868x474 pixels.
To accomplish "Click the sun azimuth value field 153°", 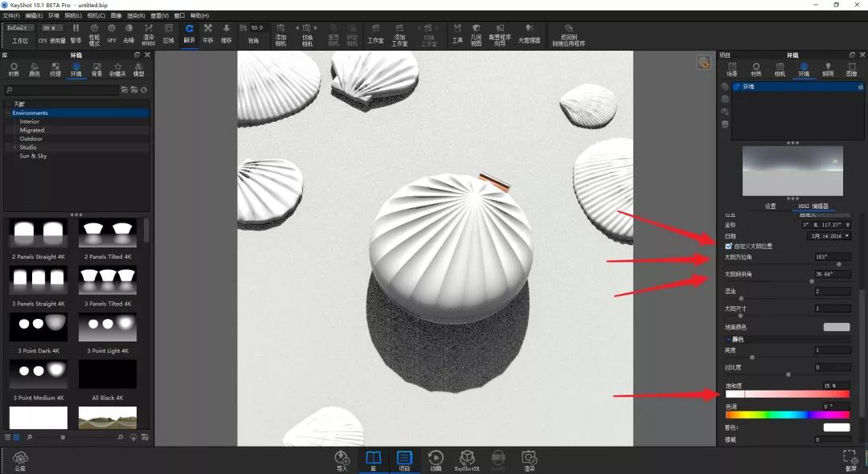I will [x=833, y=257].
